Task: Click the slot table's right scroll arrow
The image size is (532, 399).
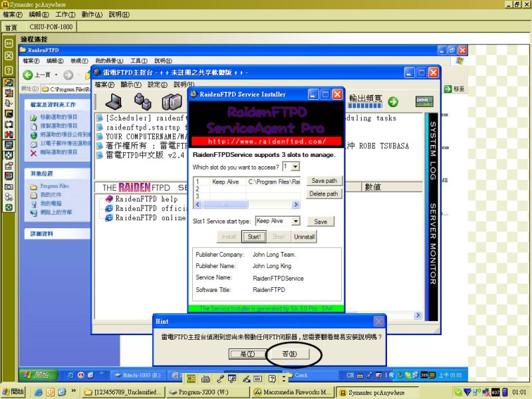Action: point(296,204)
